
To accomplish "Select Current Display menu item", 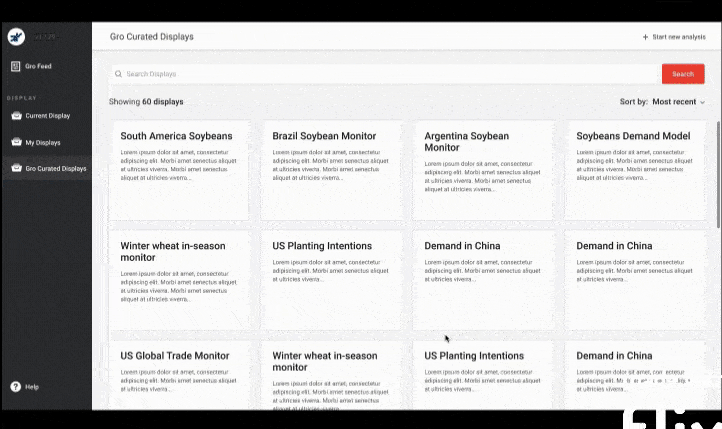I will pyautogui.click(x=47, y=116).
